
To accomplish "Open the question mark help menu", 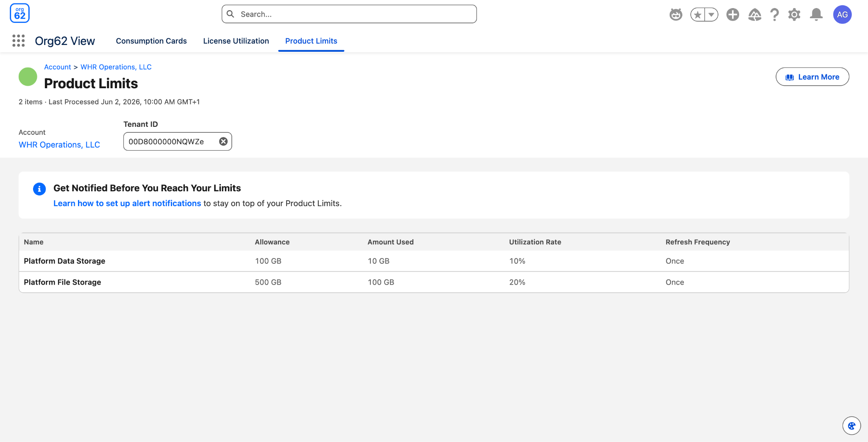I will point(774,14).
